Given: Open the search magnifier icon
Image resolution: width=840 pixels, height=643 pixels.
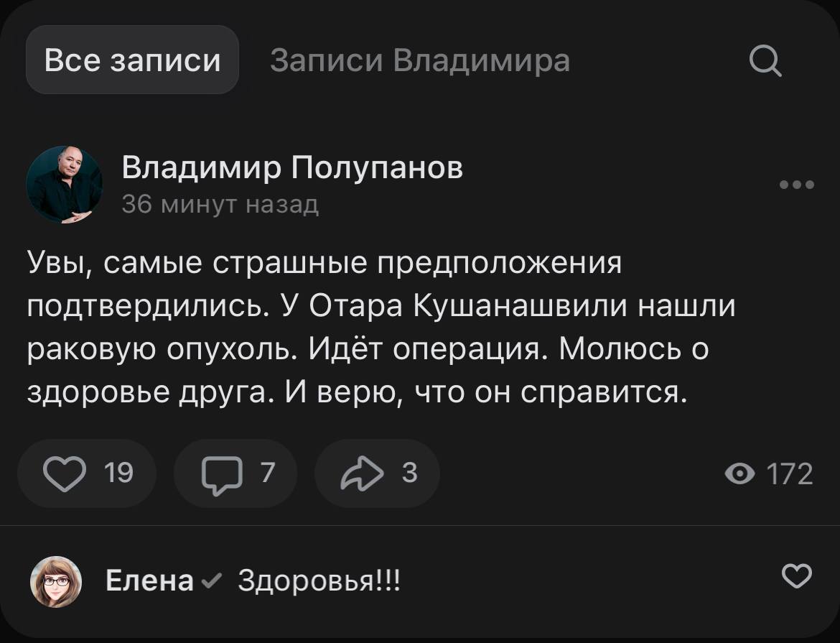Looking at the screenshot, I should (765, 60).
